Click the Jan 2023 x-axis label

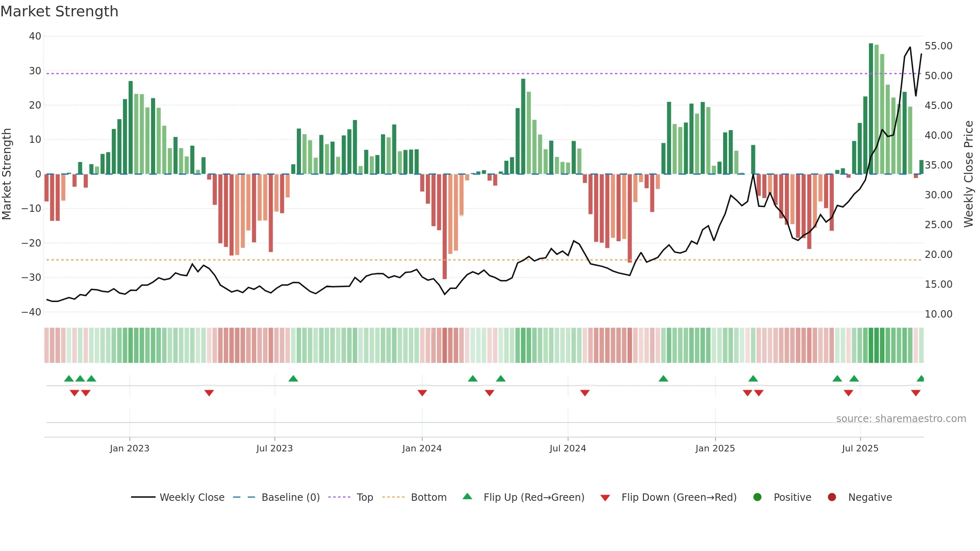click(x=129, y=449)
